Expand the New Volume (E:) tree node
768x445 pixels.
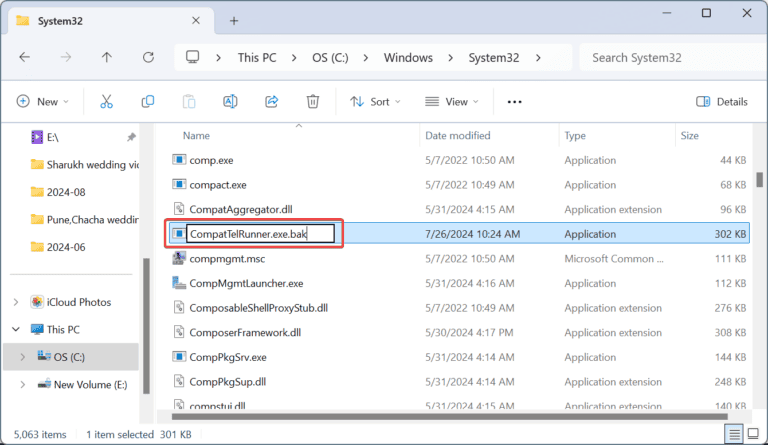[x=23, y=385]
